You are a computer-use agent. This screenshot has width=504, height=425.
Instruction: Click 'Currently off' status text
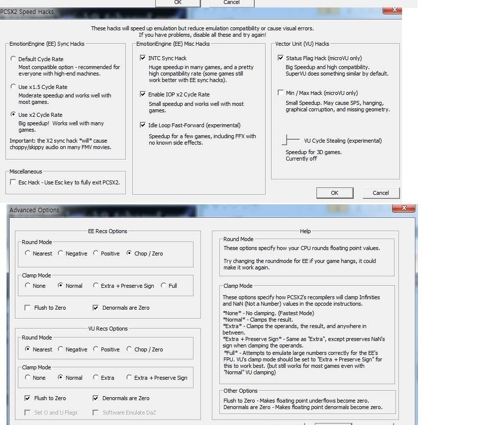coord(301,159)
